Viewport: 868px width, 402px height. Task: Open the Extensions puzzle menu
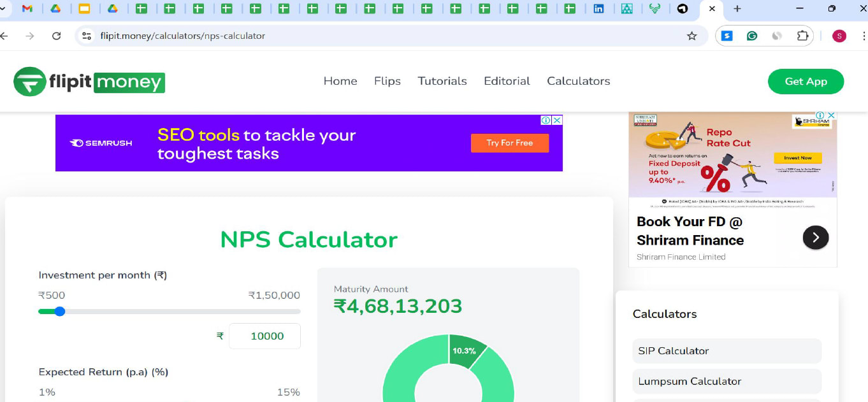tap(802, 36)
